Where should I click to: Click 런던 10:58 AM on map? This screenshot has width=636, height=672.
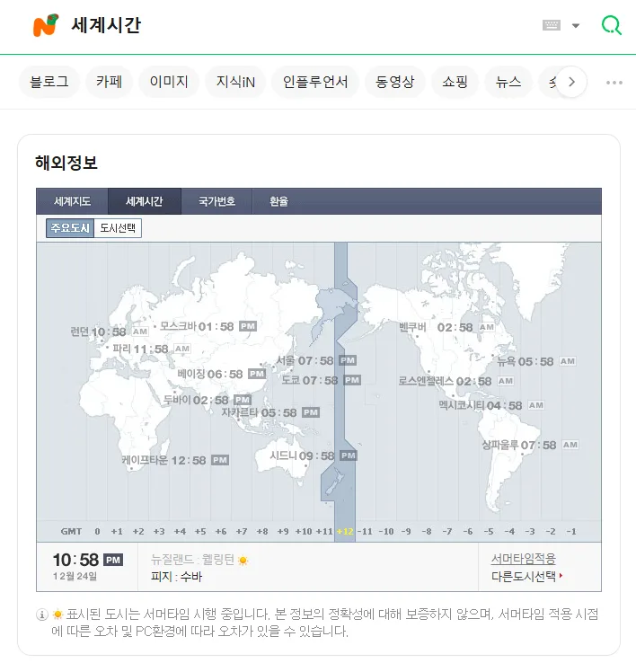(x=110, y=332)
